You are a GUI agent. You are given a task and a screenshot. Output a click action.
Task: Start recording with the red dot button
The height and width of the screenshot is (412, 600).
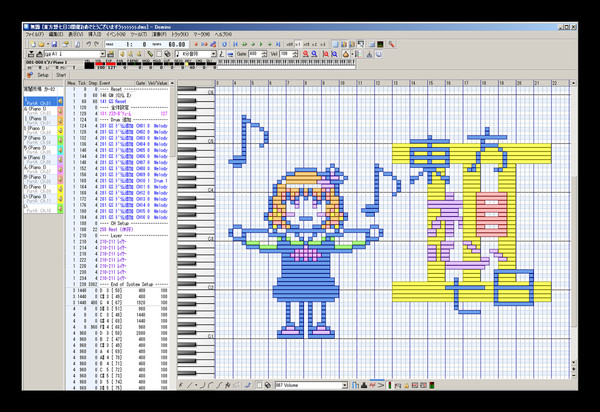pyautogui.click(x=196, y=44)
